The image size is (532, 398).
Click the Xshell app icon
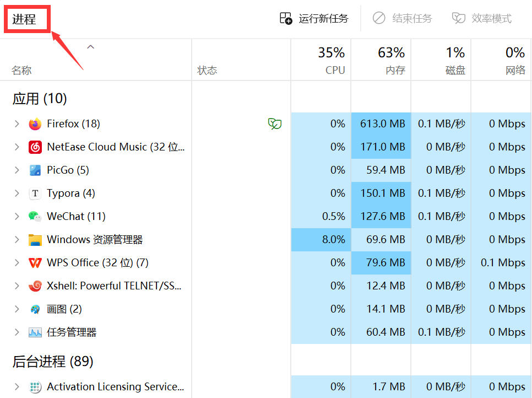pyautogui.click(x=35, y=286)
